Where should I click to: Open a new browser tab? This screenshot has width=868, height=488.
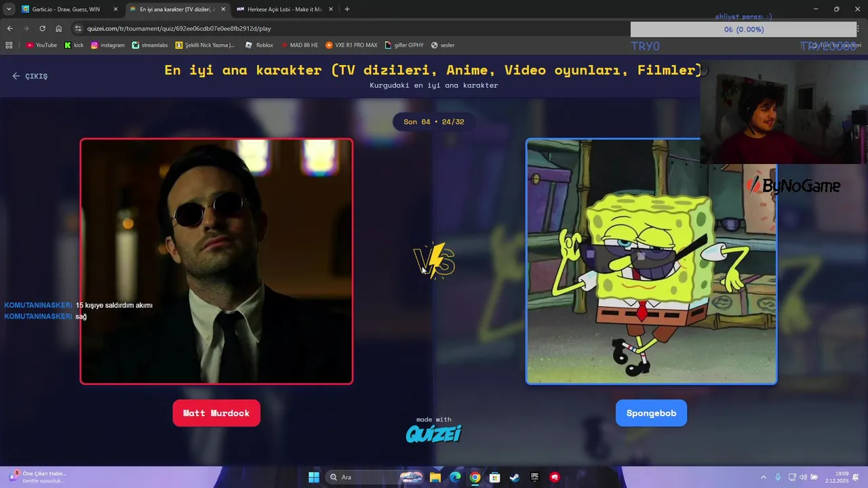[347, 9]
